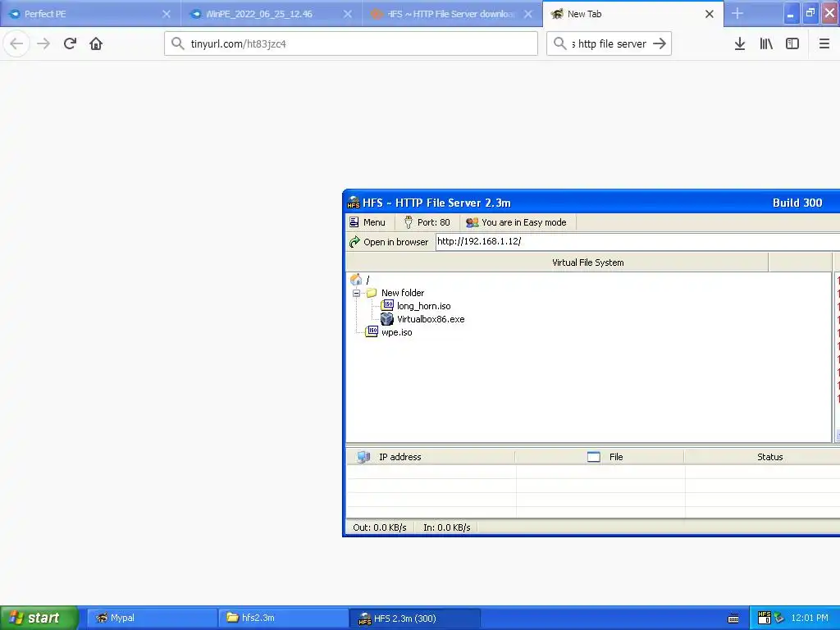Select Virtualbox86.exe in the tree

click(431, 319)
